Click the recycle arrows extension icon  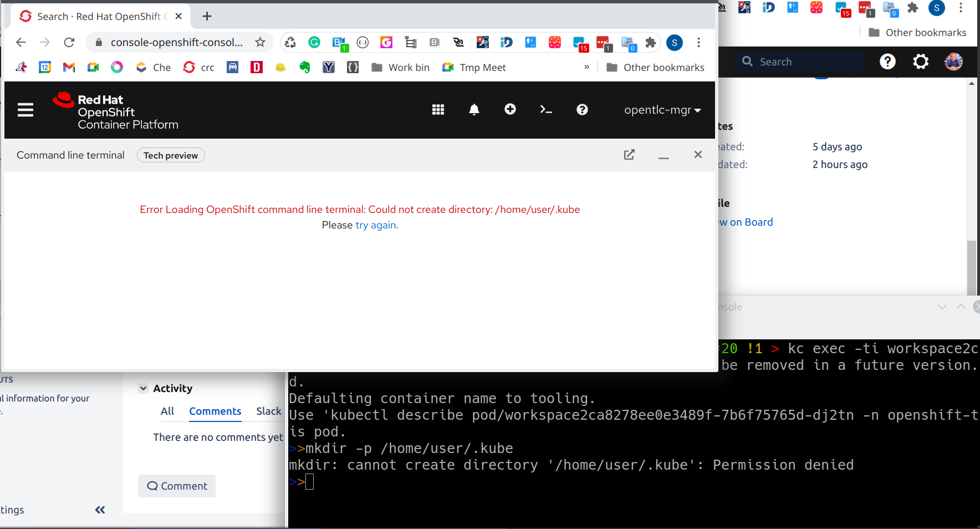[x=290, y=42]
